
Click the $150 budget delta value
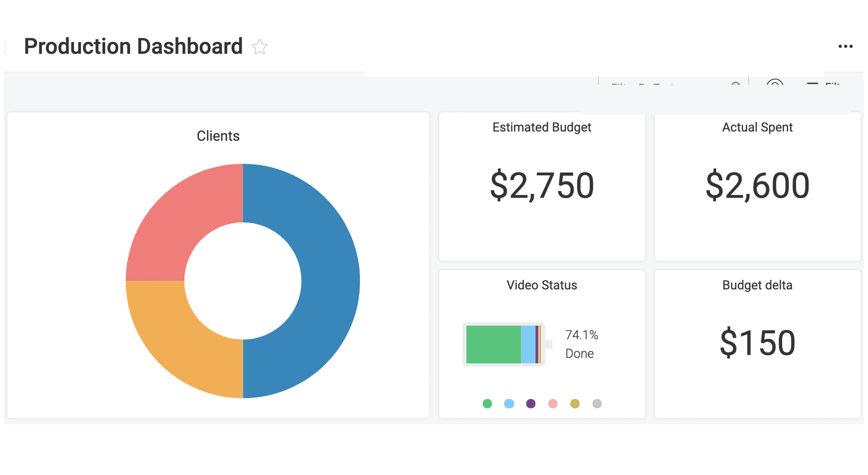tap(757, 342)
